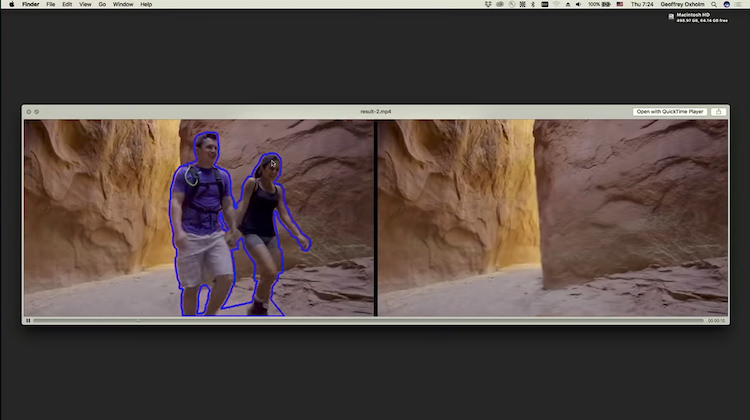Click the Time Machine clock icon
Image resolution: width=750 pixels, height=420 pixels.
coord(512,4)
